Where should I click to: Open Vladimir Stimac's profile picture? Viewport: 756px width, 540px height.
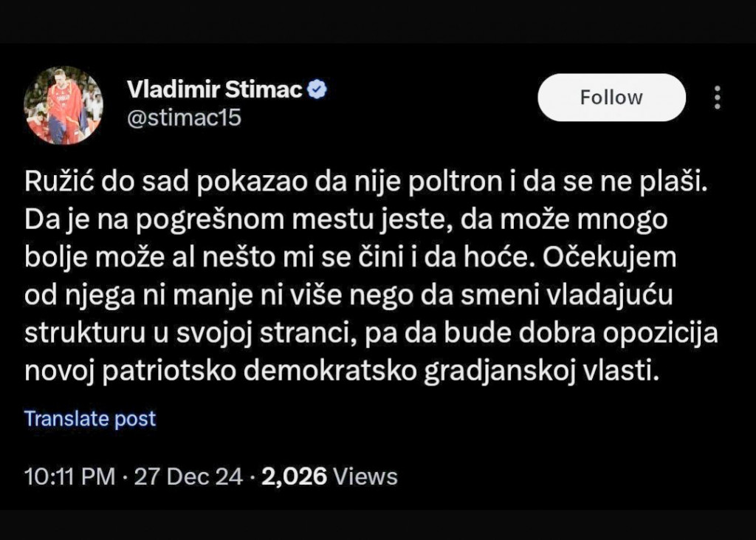(63, 106)
